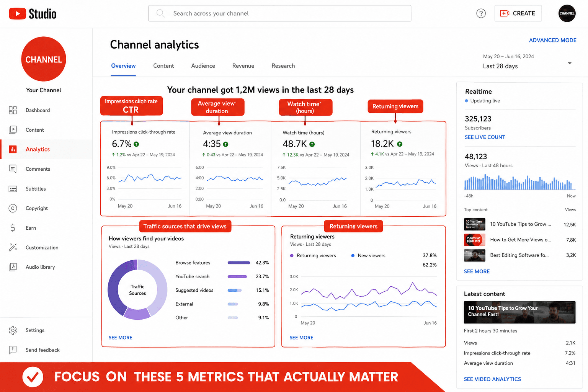
Task: Open Earn in the sidebar
Action: [x=46, y=228]
